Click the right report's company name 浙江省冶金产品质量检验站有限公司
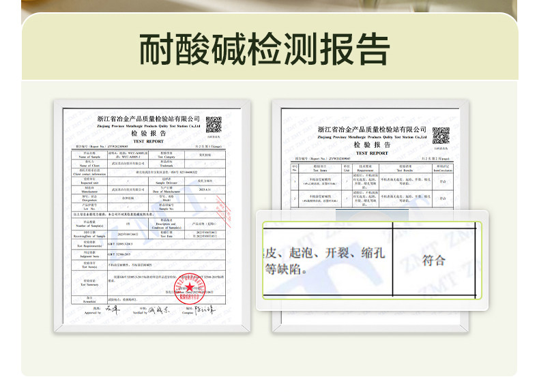 [x=372, y=130]
